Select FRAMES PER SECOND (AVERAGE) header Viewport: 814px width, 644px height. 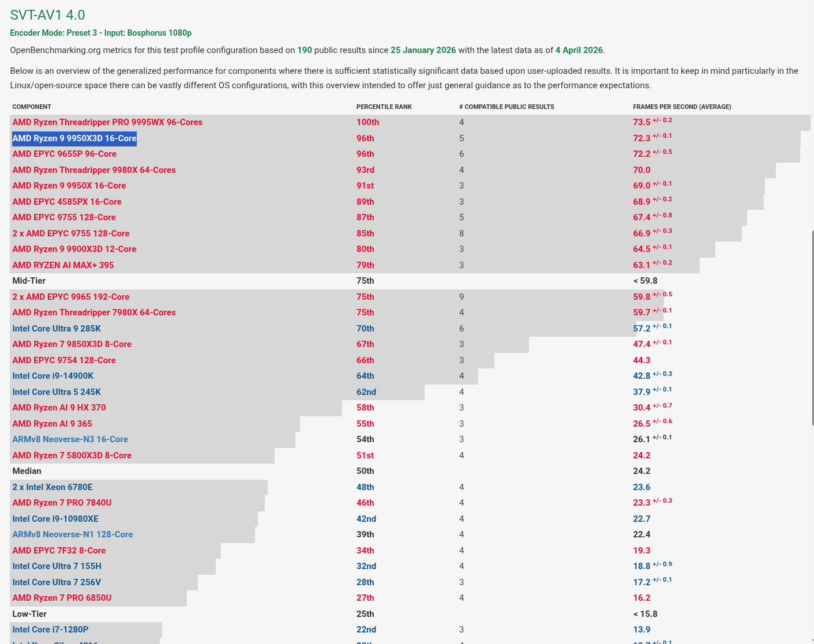coord(682,107)
